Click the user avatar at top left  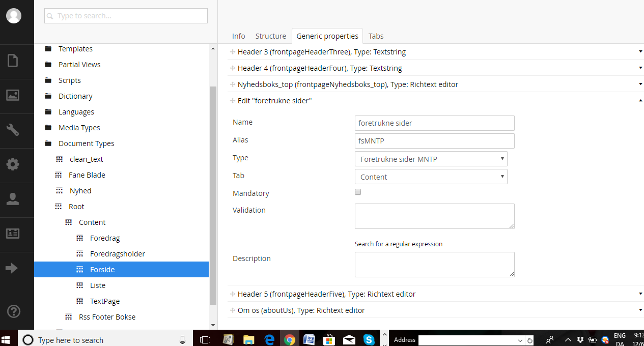(14, 16)
